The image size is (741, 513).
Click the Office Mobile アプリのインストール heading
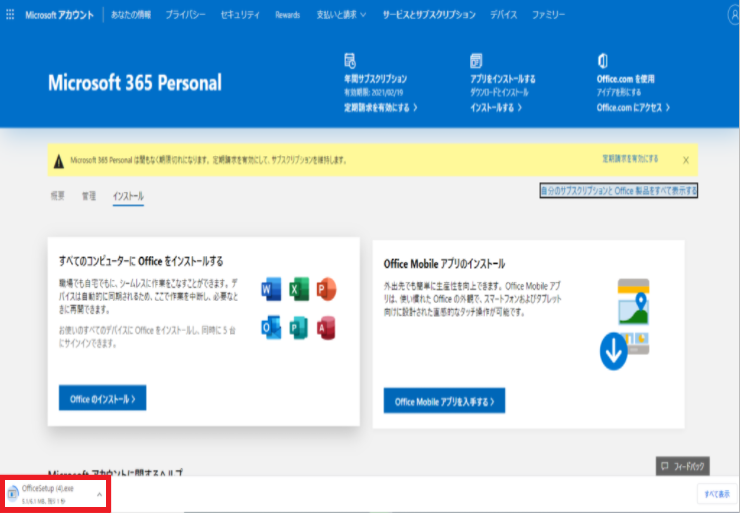click(444, 264)
